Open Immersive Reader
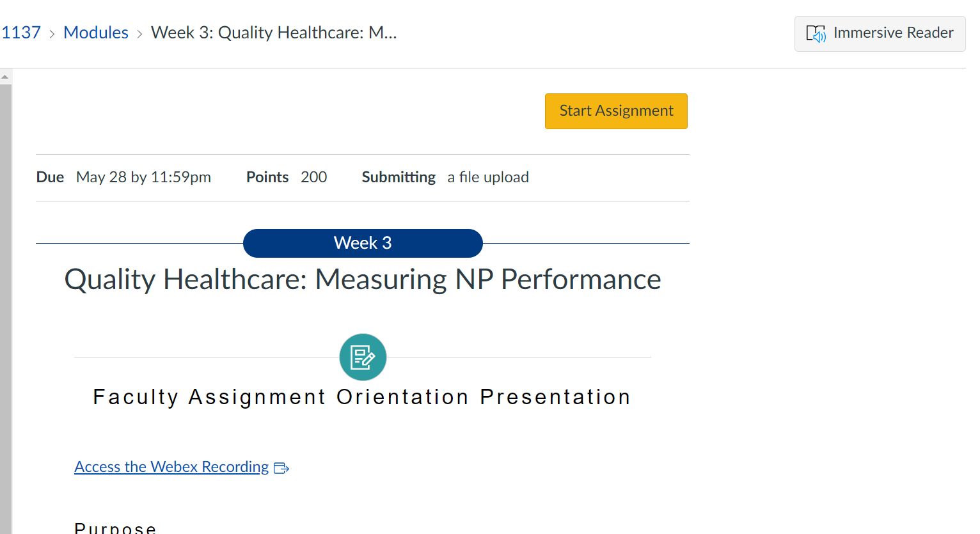 point(880,33)
